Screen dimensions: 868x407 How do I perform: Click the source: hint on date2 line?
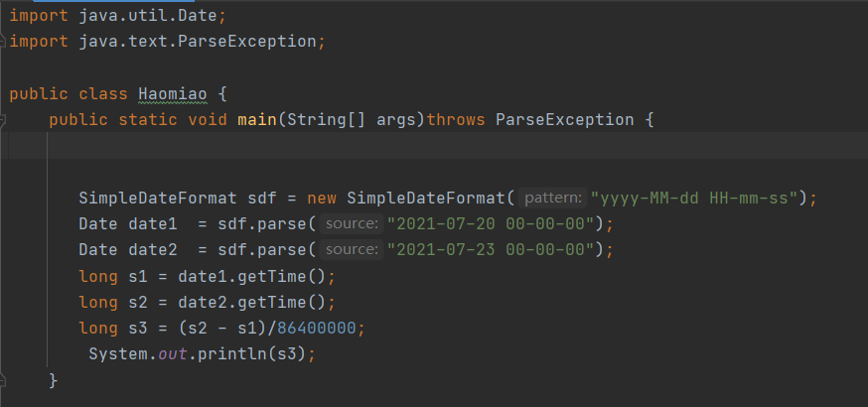352,250
